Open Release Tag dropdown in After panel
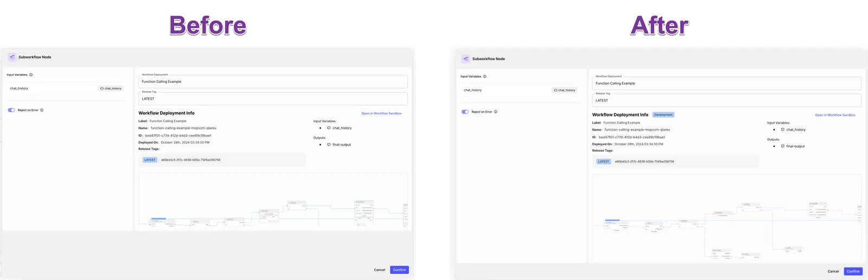The height and width of the screenshot is (280, 868). point(726,100)
